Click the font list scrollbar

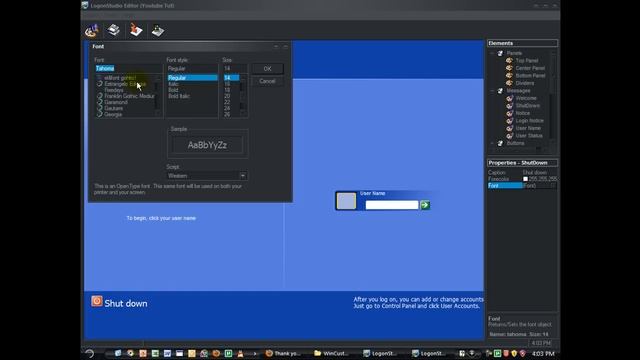158,96
